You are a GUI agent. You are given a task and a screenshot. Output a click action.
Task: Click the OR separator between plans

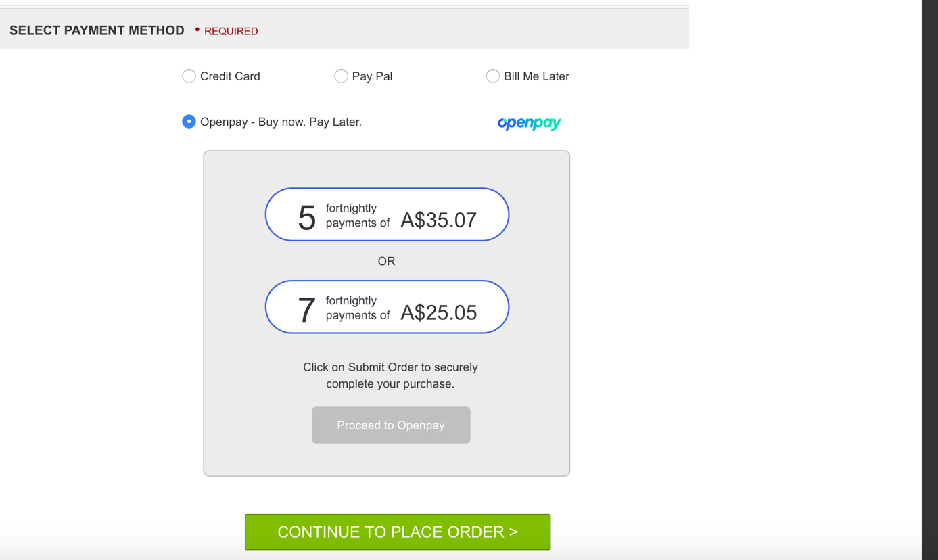386,261
